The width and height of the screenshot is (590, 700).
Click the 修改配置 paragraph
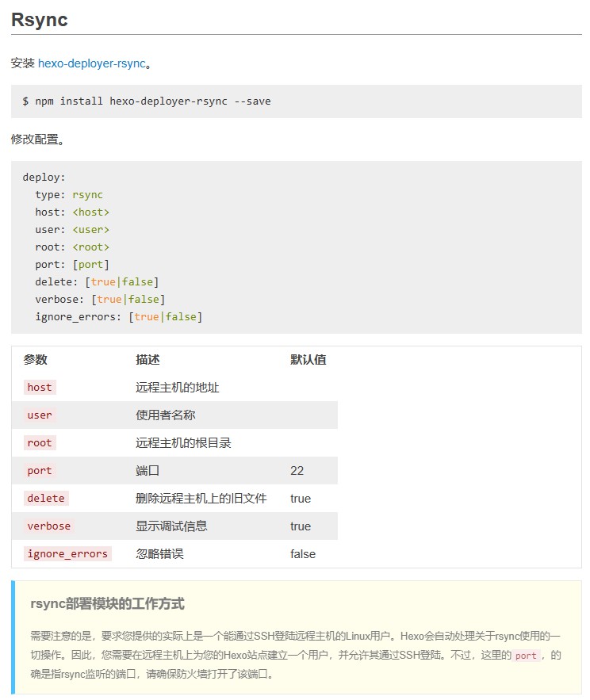point(38,140)
